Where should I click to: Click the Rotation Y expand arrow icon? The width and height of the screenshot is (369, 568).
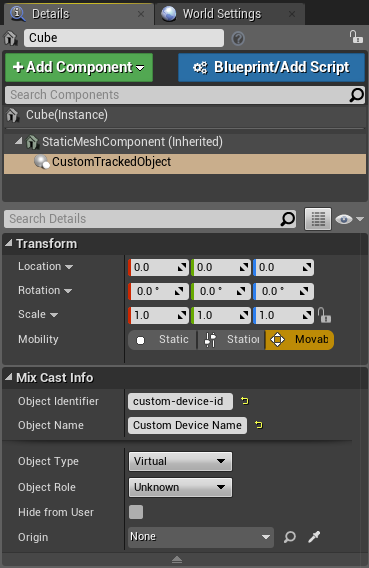click(242, 291)
